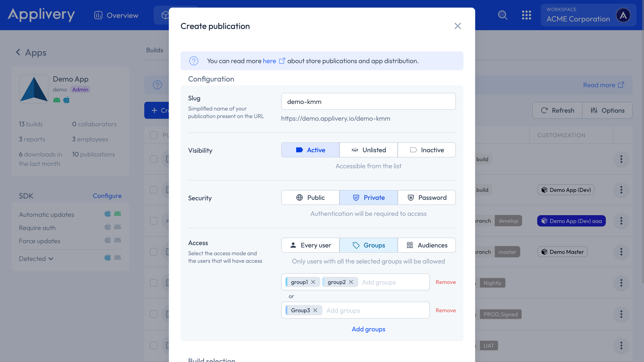Click the Refresh button
This screenshot has height=362, width=644.
[x=557, y=110]
